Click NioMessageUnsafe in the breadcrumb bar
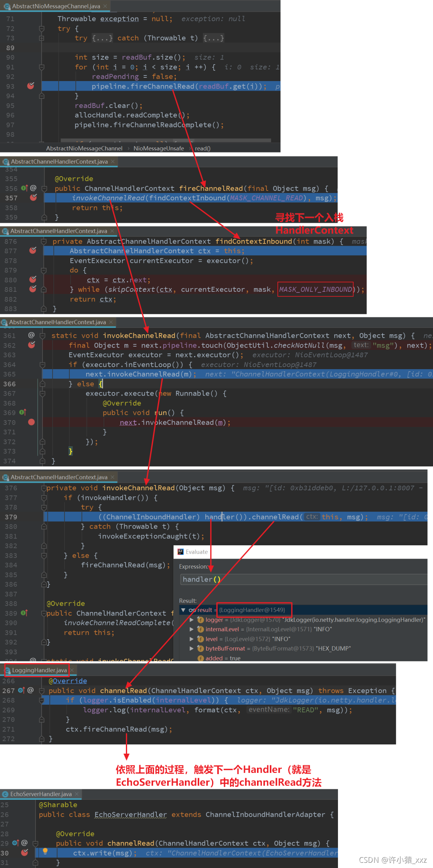This screenshot has width=433, height=868. (x=159, y=148)
